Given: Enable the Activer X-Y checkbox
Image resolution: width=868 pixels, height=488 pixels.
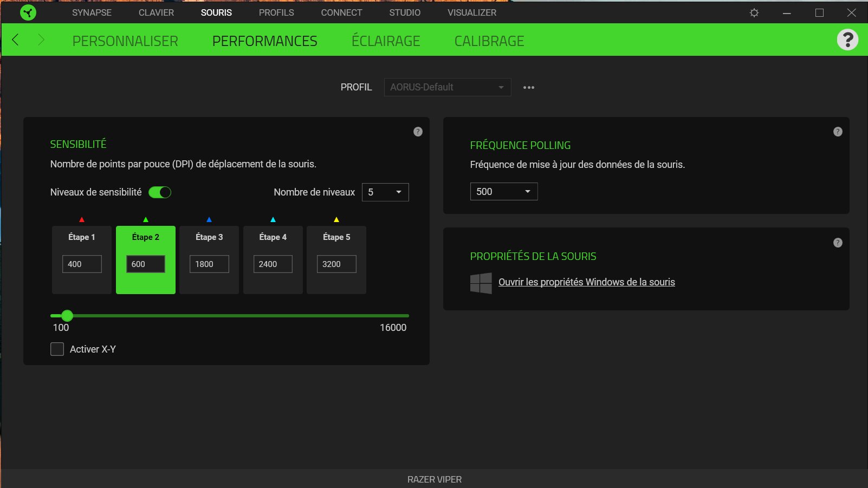Looking at the screenshot, I should pyautogui.click(x=57, y=349).
